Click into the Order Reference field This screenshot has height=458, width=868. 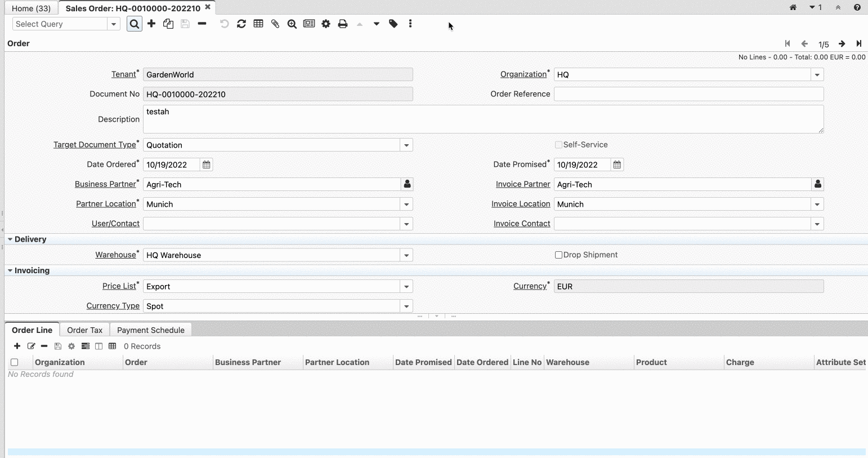click(688, 94)
